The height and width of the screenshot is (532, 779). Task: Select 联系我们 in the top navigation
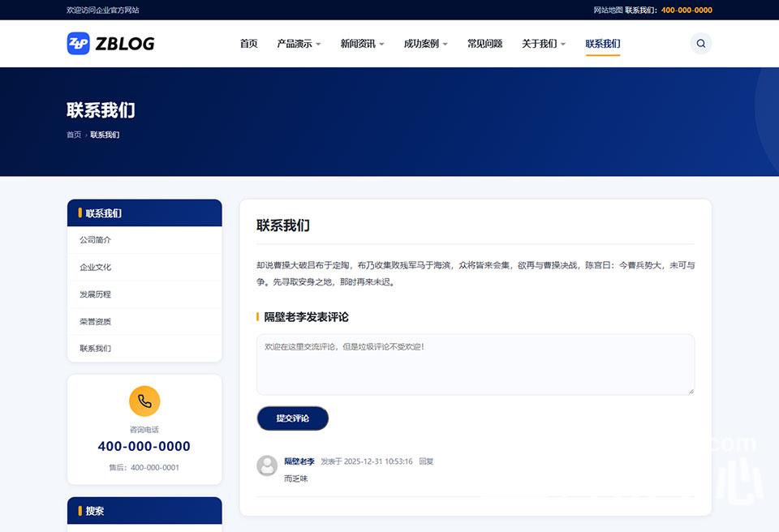coord(603,44)
